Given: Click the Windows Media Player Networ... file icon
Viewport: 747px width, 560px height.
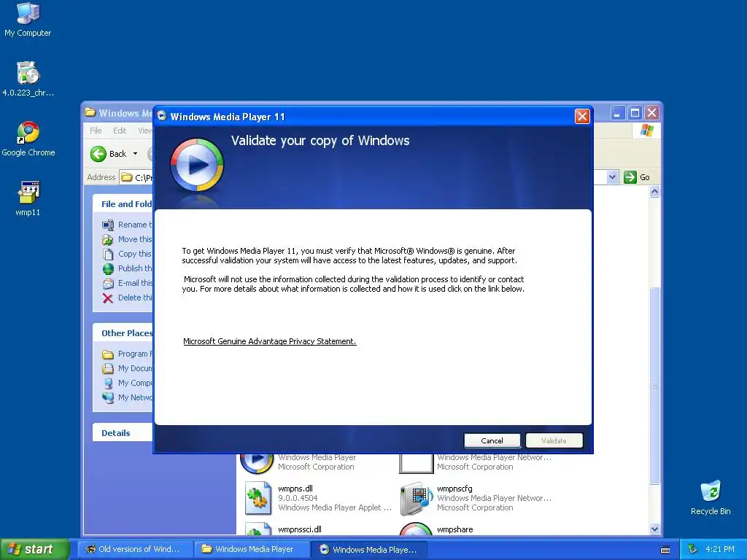Looking at the screenshot, I should click(415, 463).
